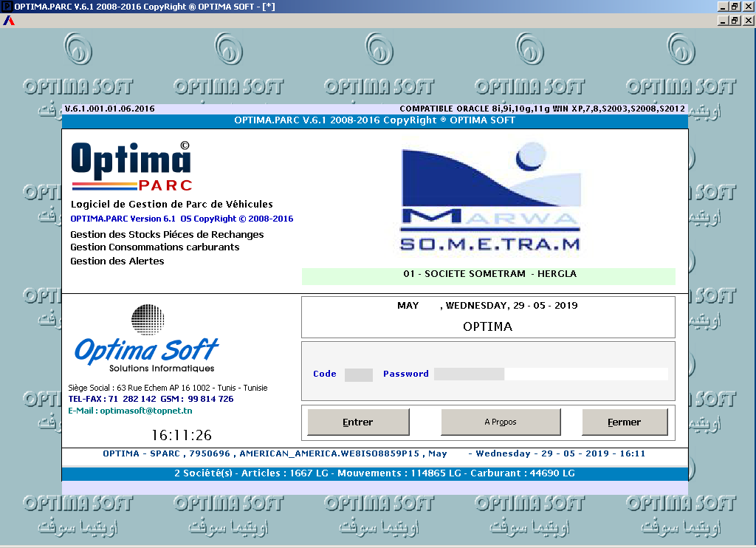Click 'Gestion Consommations carburants' text
The width and height of the screenshot is (756, 548).
(x=155, y=247)
